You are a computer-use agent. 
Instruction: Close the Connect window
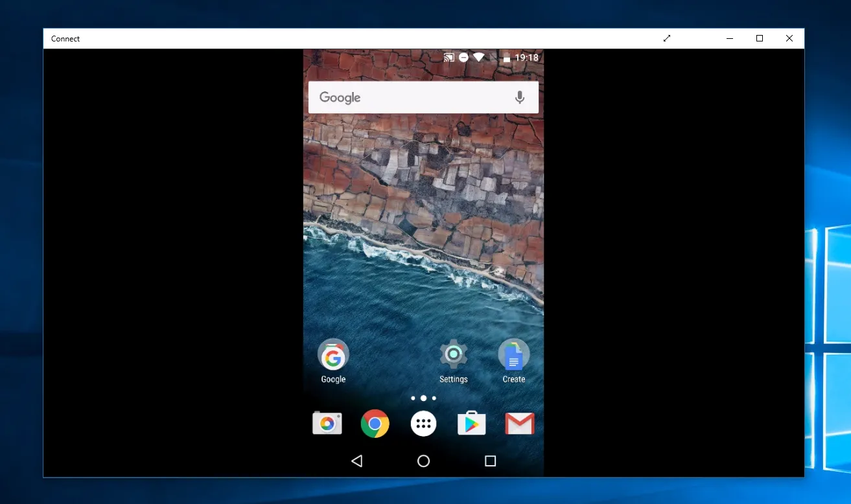click(789, 38)
